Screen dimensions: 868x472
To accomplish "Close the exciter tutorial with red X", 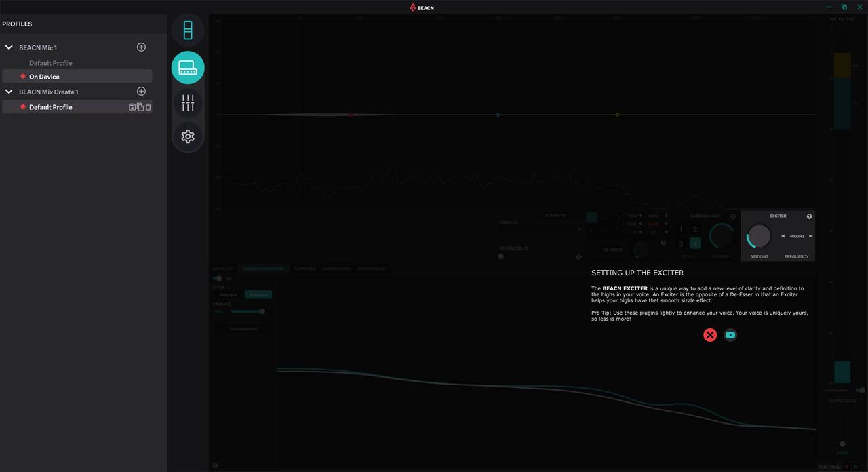I will [x=710, y=335].
